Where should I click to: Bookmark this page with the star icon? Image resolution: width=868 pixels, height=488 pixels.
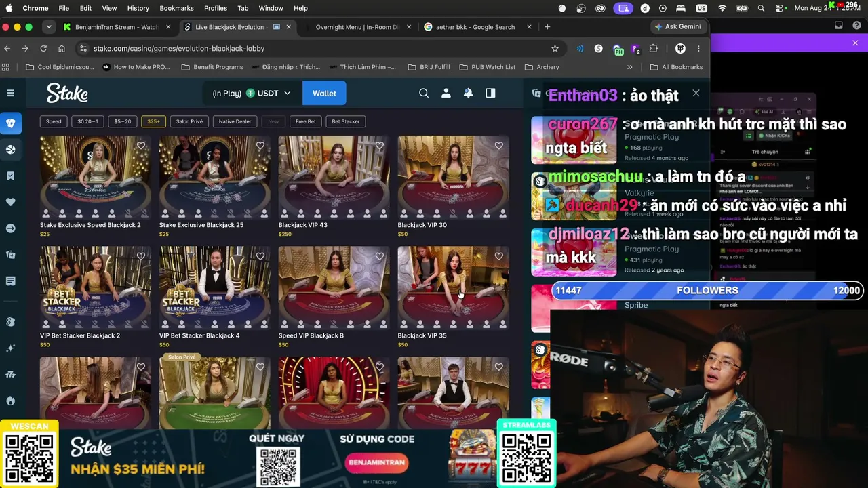[x=555, y=49]
